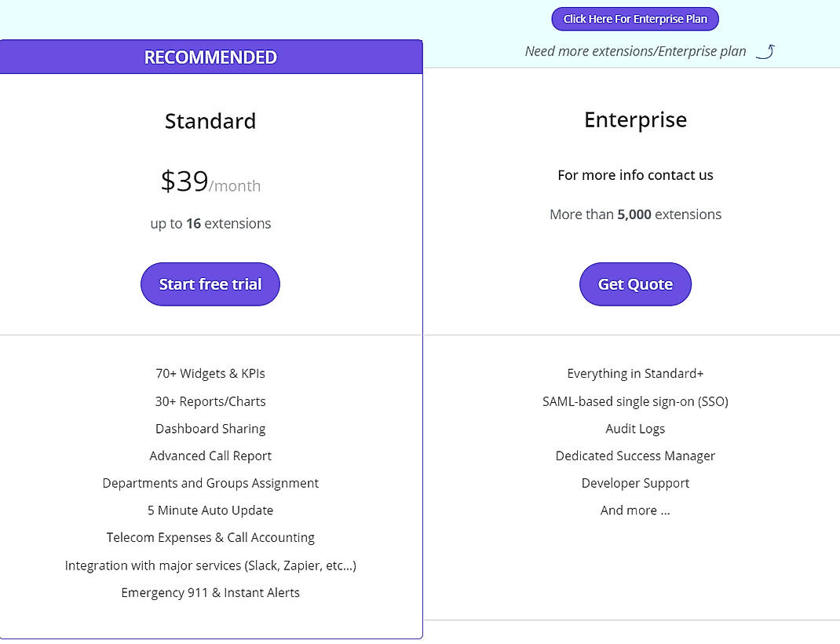840x644 pixels.
Task: Select the Standard plan heading
Action: (x=210, y=121)
